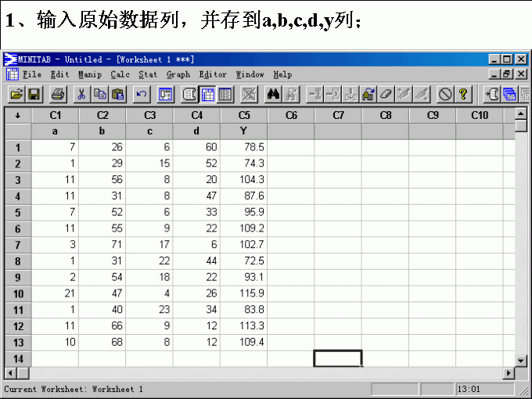Click the vertical scrollbar up arrow
Screen dimensions: 532x399
(x=521, y=116)
